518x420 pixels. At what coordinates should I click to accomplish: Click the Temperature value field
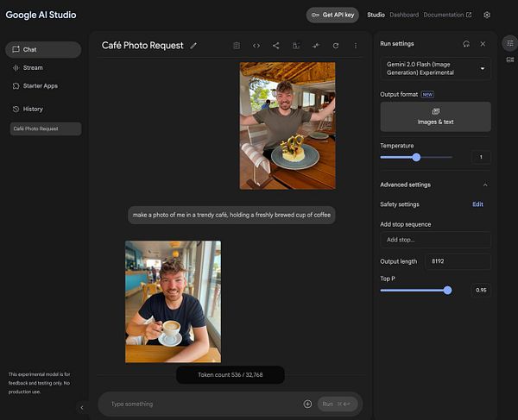(481, 157)
